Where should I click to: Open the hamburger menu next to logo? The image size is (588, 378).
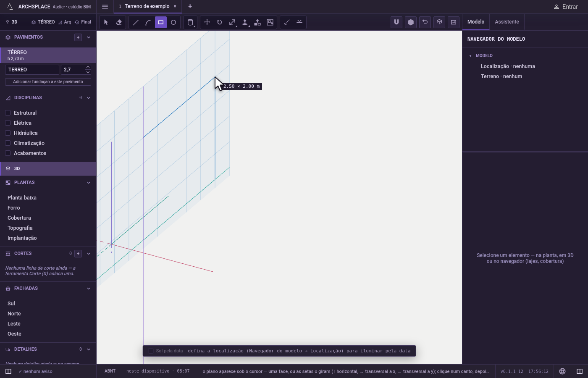pyautogui.click(x=105, y=7)
